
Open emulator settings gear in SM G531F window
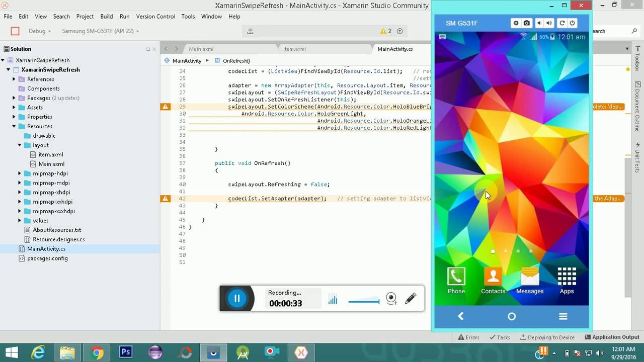click(x=516, y=23)
